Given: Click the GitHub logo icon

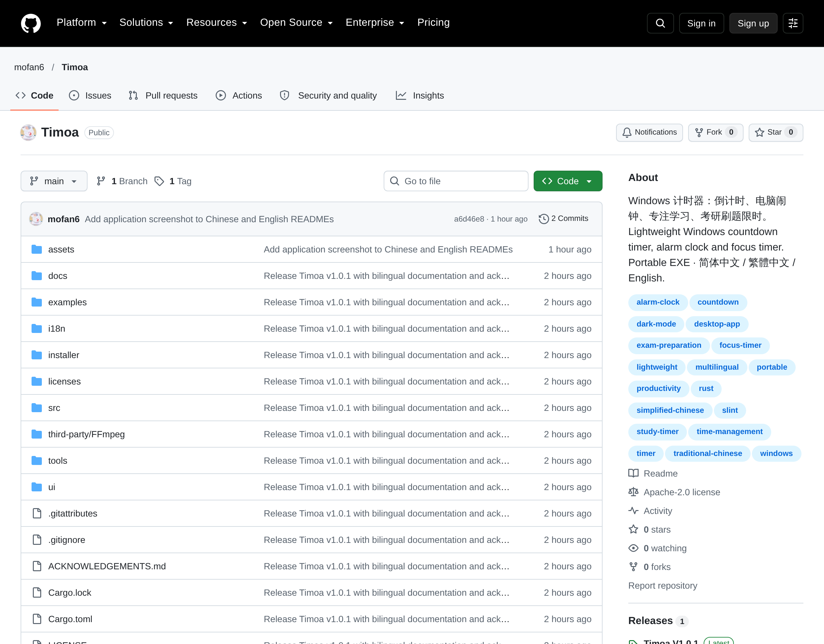Looking at the screenshot, I should click(31, 23).
